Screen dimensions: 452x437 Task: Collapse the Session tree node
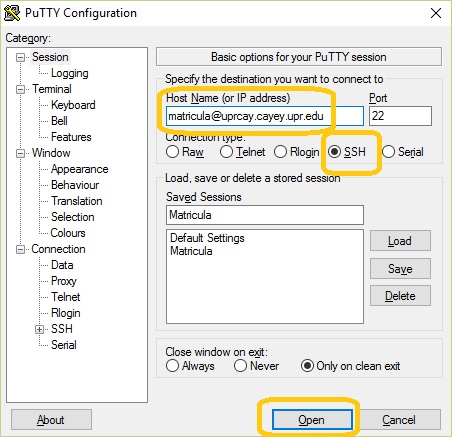tap(20, 57)
